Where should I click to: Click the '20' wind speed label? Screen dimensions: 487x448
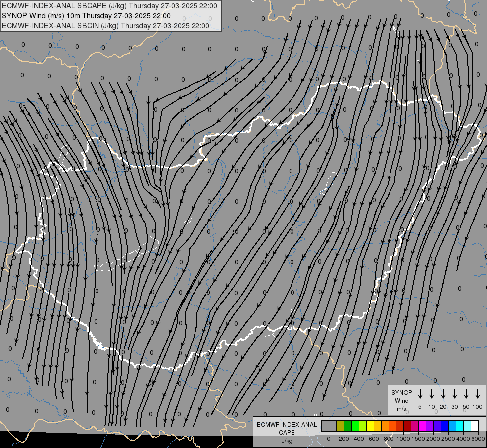443,407
